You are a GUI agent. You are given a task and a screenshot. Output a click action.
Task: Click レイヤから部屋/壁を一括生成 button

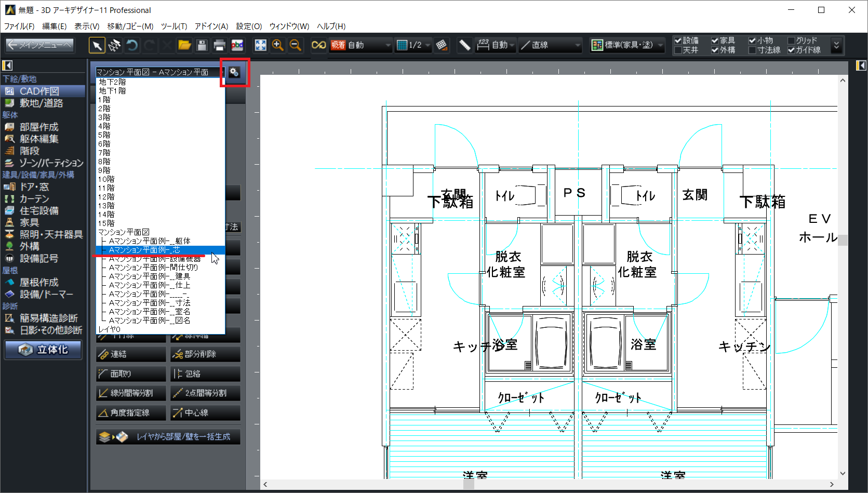168,437
